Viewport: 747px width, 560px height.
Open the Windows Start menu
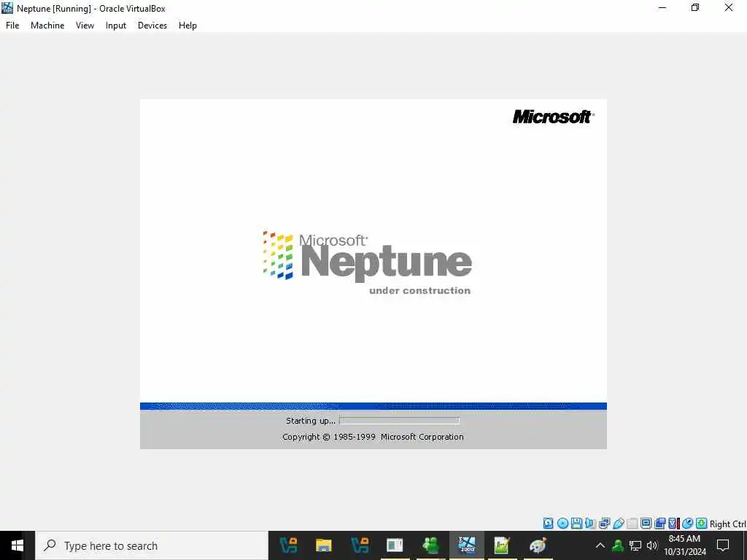click(x=18, y=545)
